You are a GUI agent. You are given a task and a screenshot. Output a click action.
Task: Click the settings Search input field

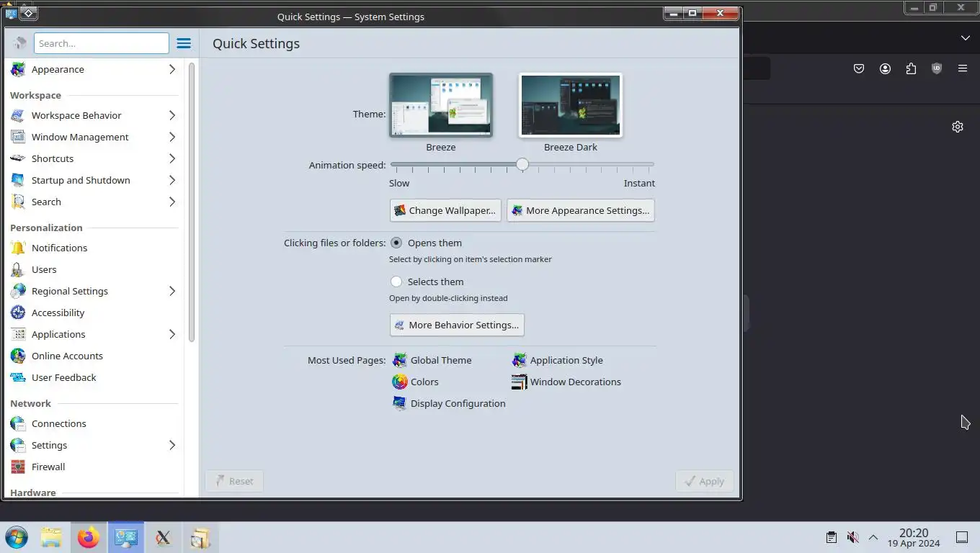[102, 43]
